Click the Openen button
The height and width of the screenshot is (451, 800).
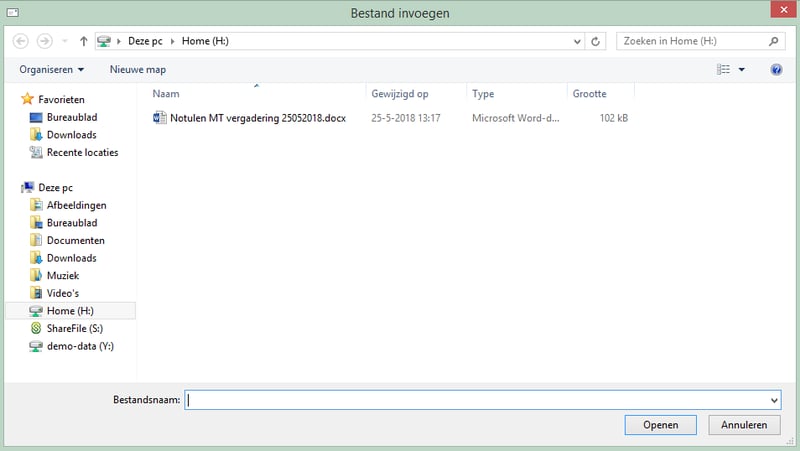click(x=660, y=425)
